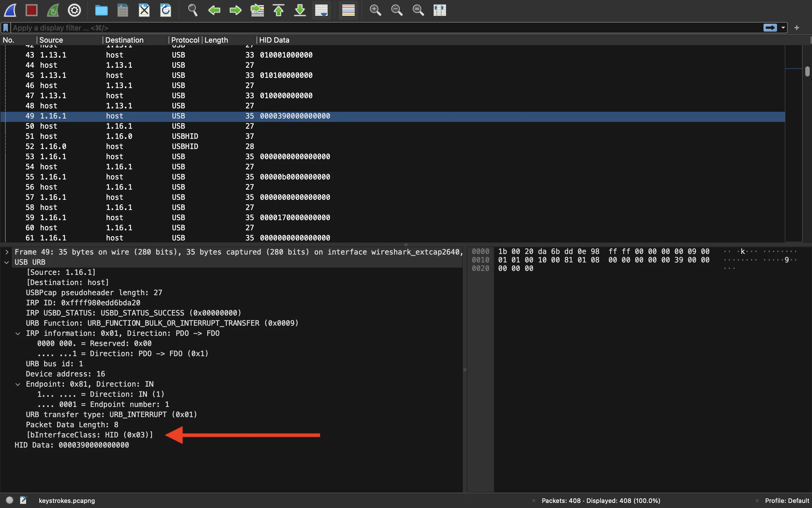Start capturing packets with the shark fin icon

pyautogui.click(x=10, y=10)
